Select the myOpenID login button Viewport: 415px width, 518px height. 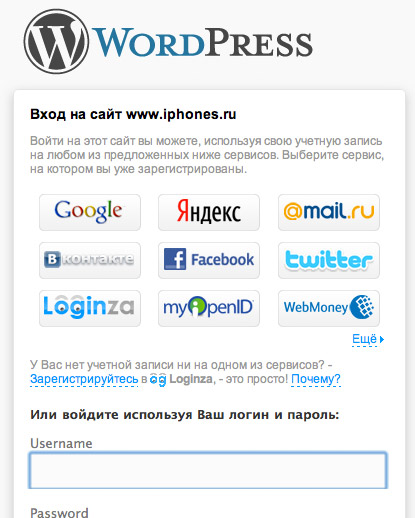(x=209, y=308)
